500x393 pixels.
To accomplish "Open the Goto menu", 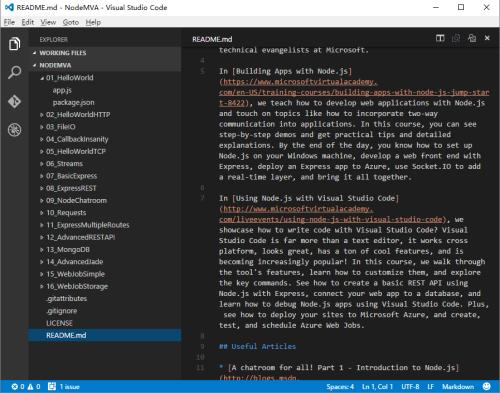I will click(71, 22).
